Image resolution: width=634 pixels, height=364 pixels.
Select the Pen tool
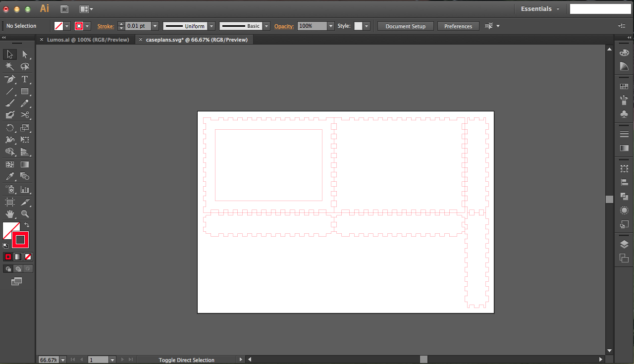pyautogui.click(x=10, y=79)
